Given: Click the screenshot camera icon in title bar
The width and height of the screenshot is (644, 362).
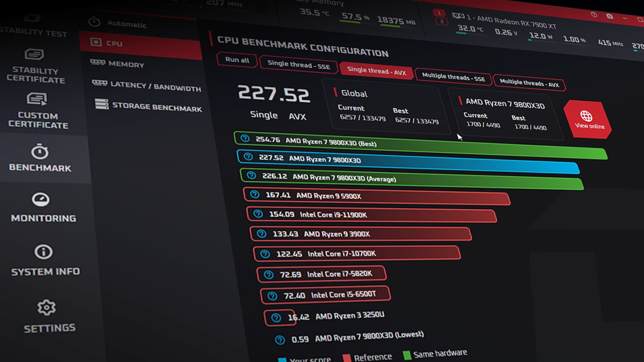Looking at the screenshot, I should click(x=610, y=16).
